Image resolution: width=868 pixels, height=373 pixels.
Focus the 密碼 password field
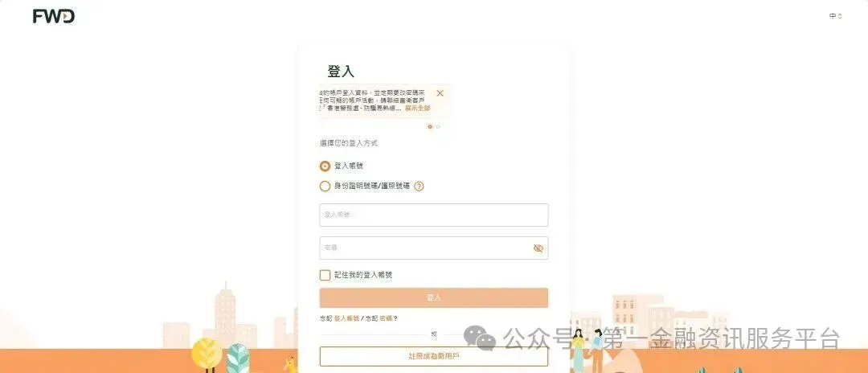pyautogui.click(x=433, y=248)
